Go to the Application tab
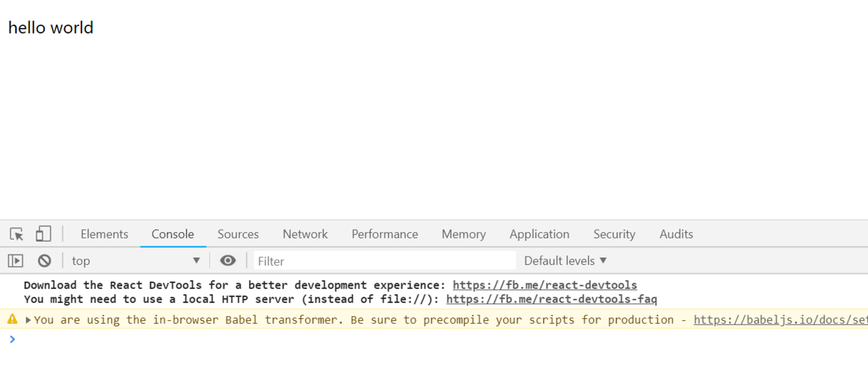This screenshot has height=375, width=868. coord(540,234)
